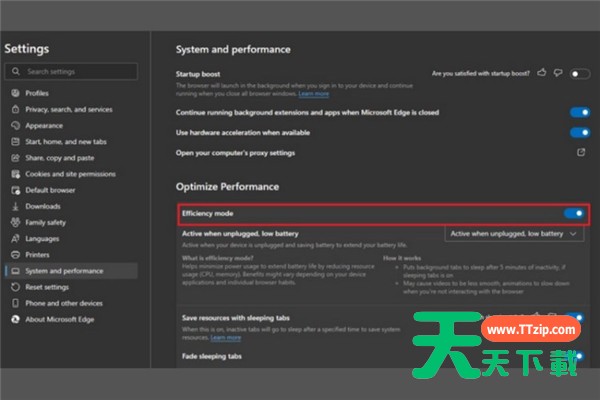Viewport: 600px width, 400px height.
Task: Select Printers settings section
Action: pyautogui.click(x=37, y=255)
